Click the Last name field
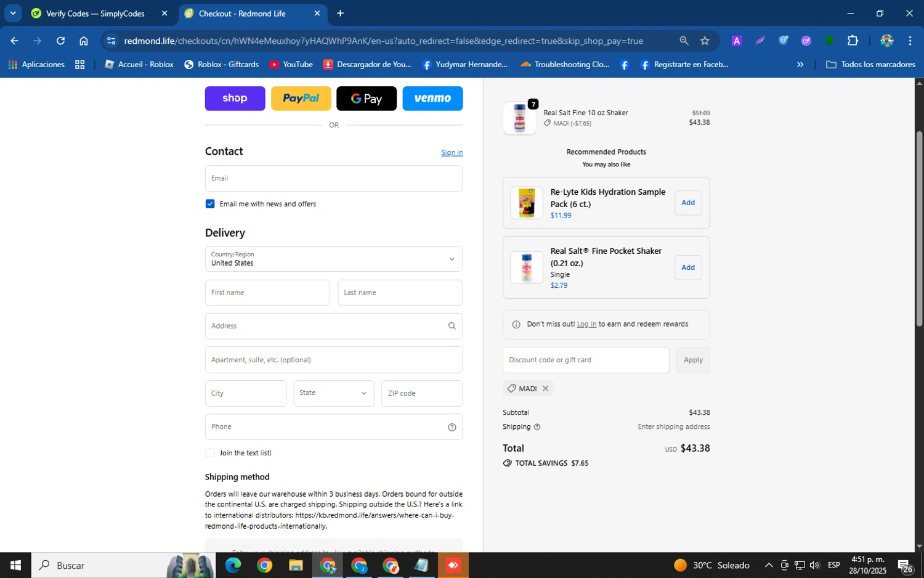The width and height of the screenshot is (924, 578). [x=400, y=293]
